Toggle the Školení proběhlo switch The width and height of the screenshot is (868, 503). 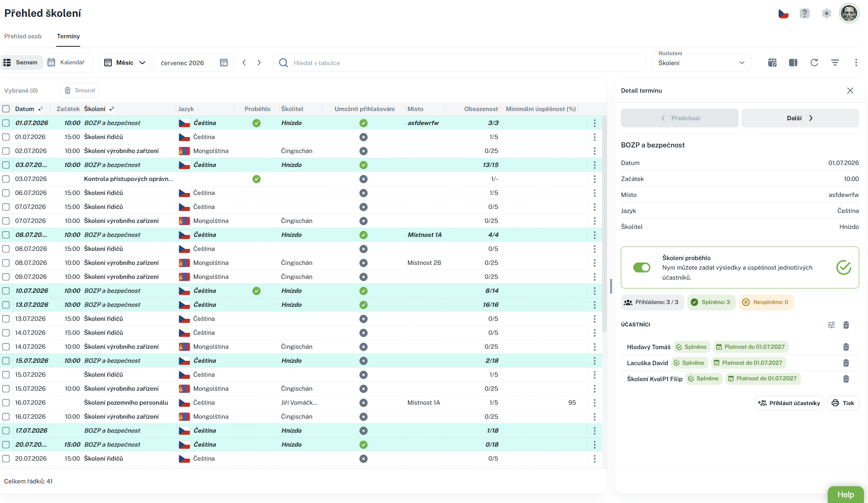[642, 267]
